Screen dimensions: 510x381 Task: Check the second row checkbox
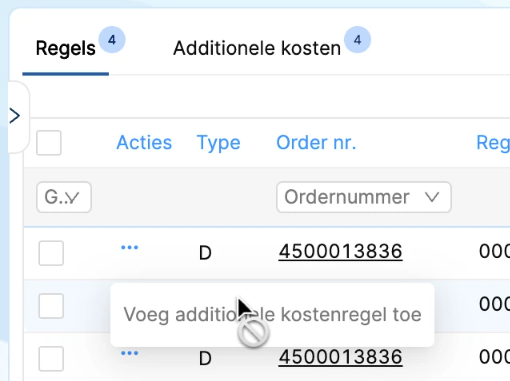51,306
